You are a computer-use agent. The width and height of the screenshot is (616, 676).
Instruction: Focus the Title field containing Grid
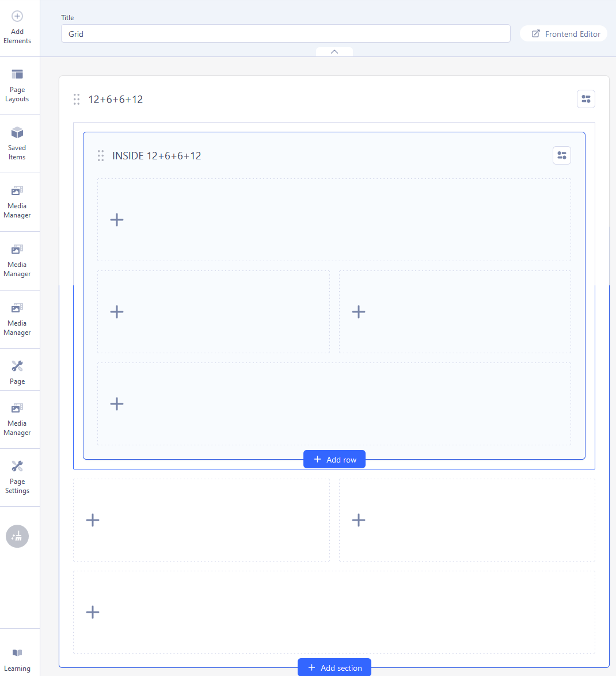coord(286,33)
